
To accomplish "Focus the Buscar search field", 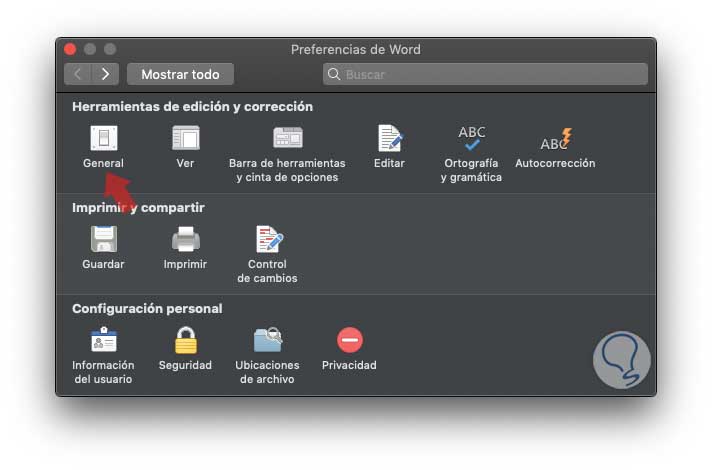I will coord(485,74).
